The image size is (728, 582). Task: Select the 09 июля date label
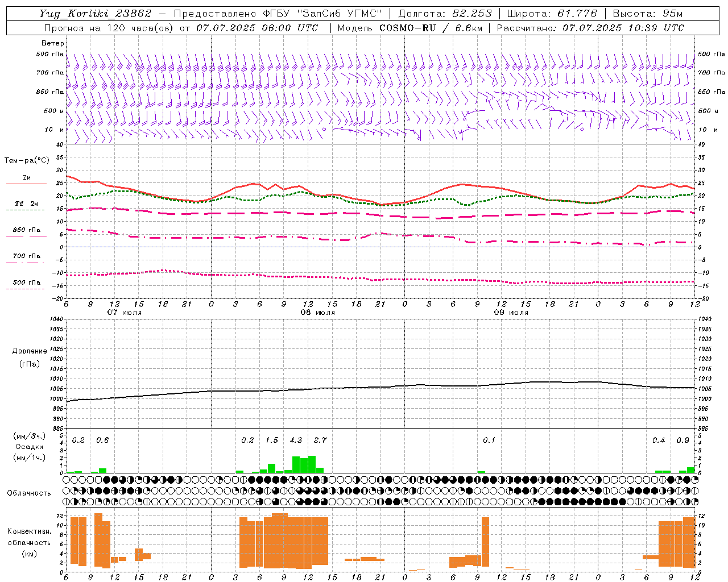click(x=511, y=313)
